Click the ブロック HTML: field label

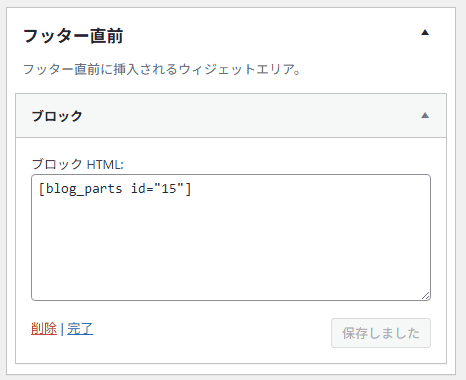tap(77, 164)
